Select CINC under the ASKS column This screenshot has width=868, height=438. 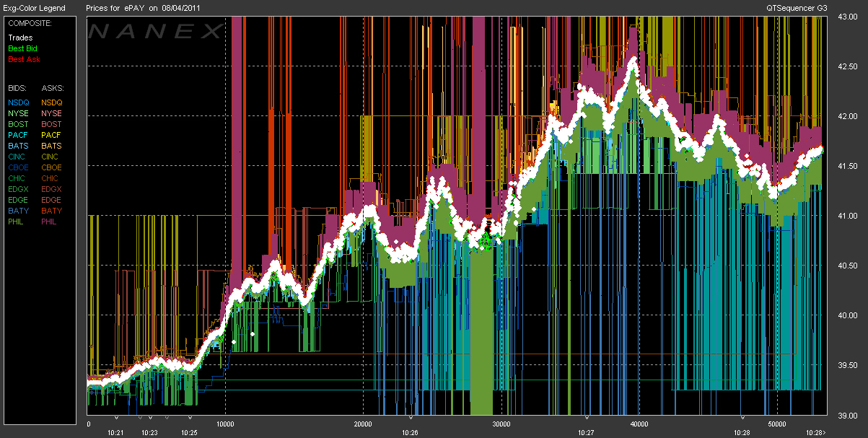click(x=51, y=157)
